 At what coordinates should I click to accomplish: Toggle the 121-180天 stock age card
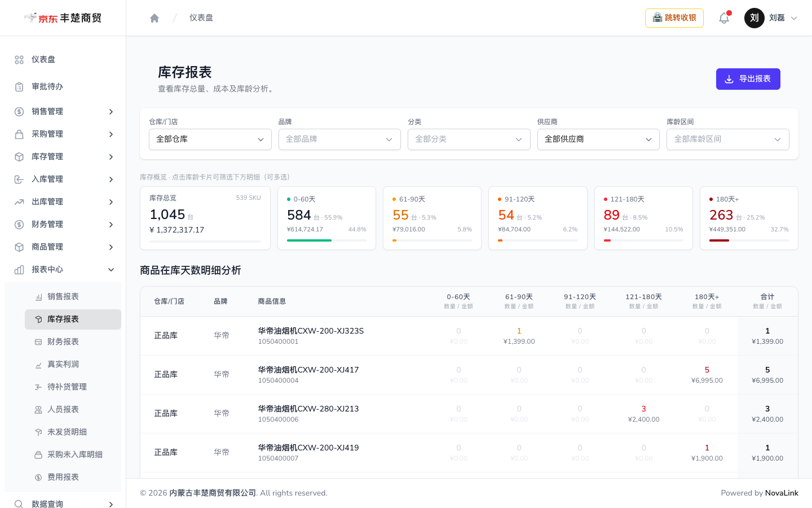coord(643,218)
